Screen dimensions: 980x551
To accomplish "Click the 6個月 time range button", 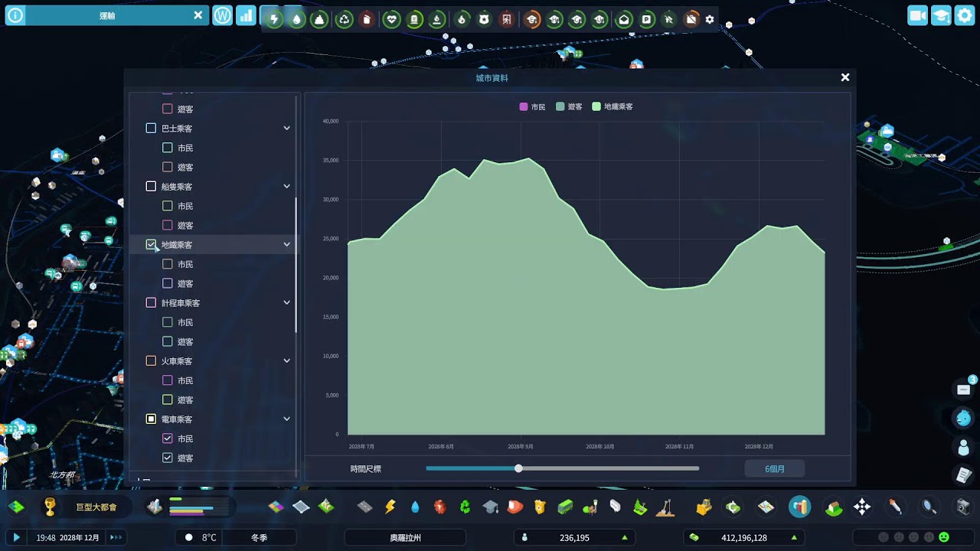I will tap(775, 468).
